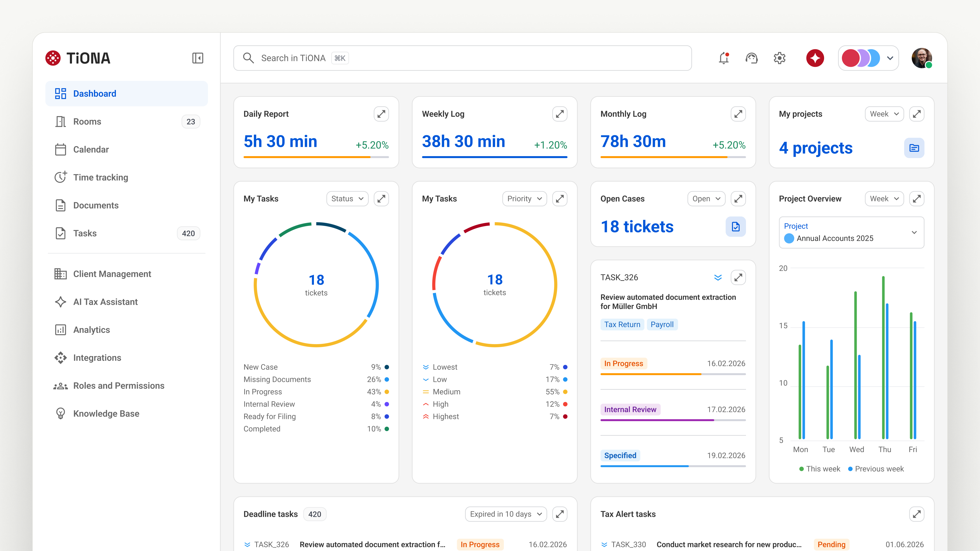Click the Integrations icon in sidebar

[60, 358]
